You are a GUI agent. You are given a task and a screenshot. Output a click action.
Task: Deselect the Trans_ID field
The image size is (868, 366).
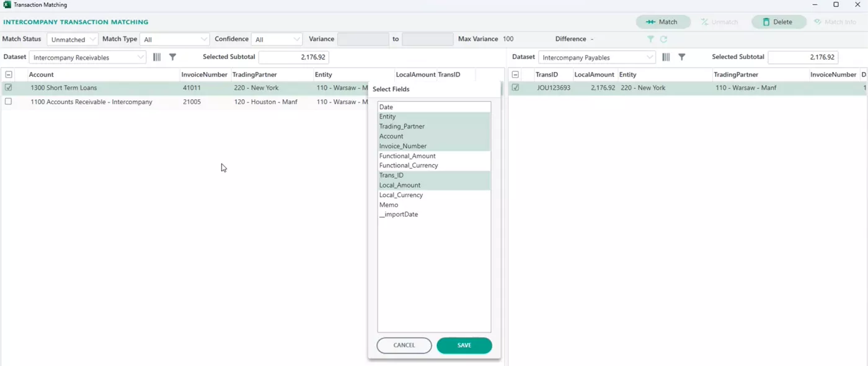point(434,176)
